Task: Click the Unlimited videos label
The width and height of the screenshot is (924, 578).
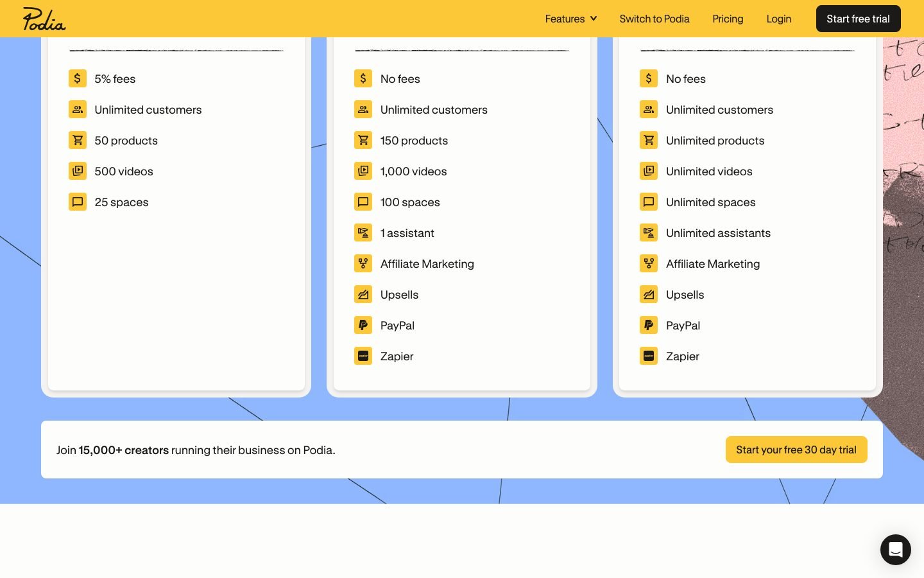Action: (709, 171)
